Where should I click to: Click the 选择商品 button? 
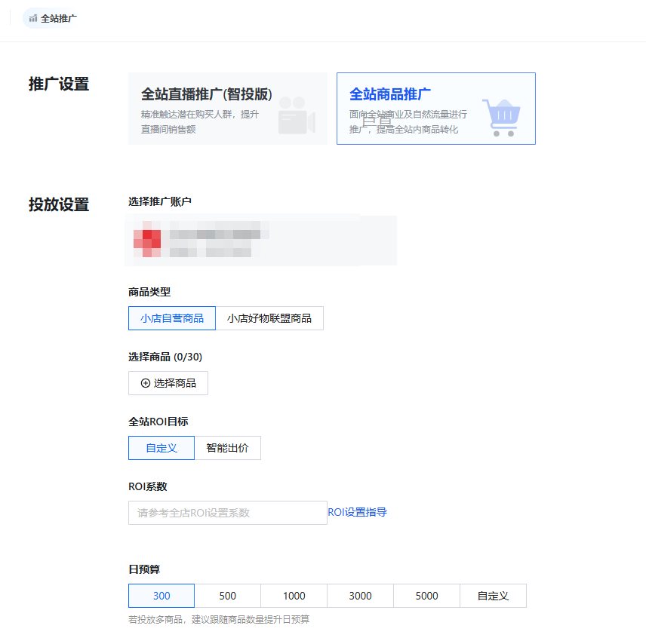click(168, 383)
